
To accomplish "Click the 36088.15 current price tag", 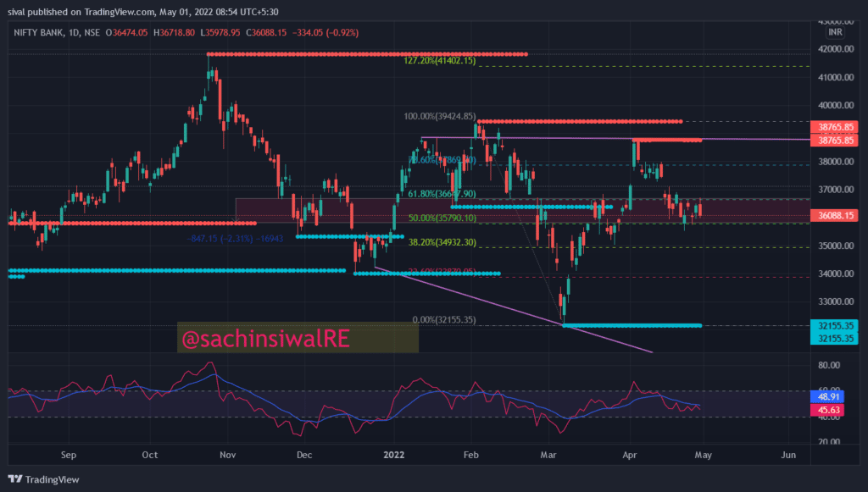I will click(x=834, y=216).
